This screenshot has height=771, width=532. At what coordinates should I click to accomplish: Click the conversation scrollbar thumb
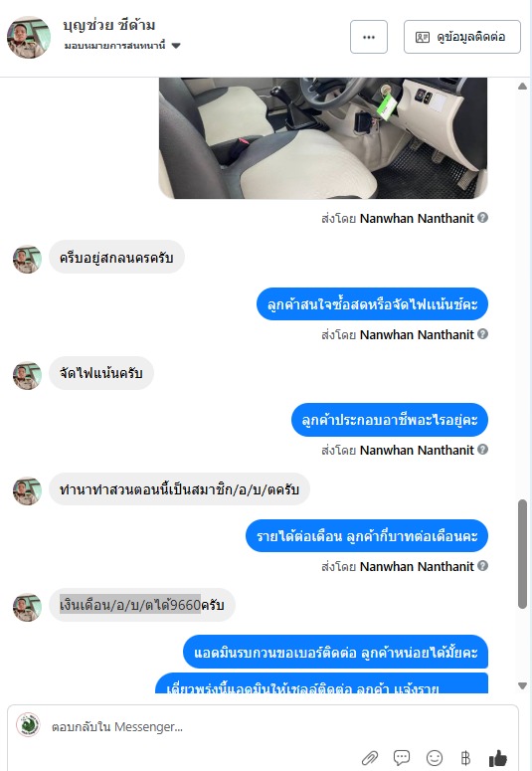coord(523,554)
